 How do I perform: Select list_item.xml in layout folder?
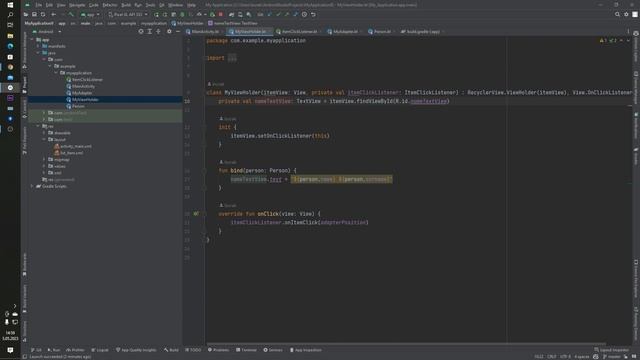coord(69,153)
